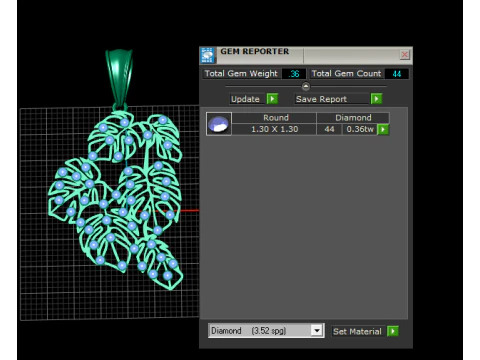Click the green arrow next to Save Report
Viewport: 480px width, 360px height.
click(x=376, y=99)
